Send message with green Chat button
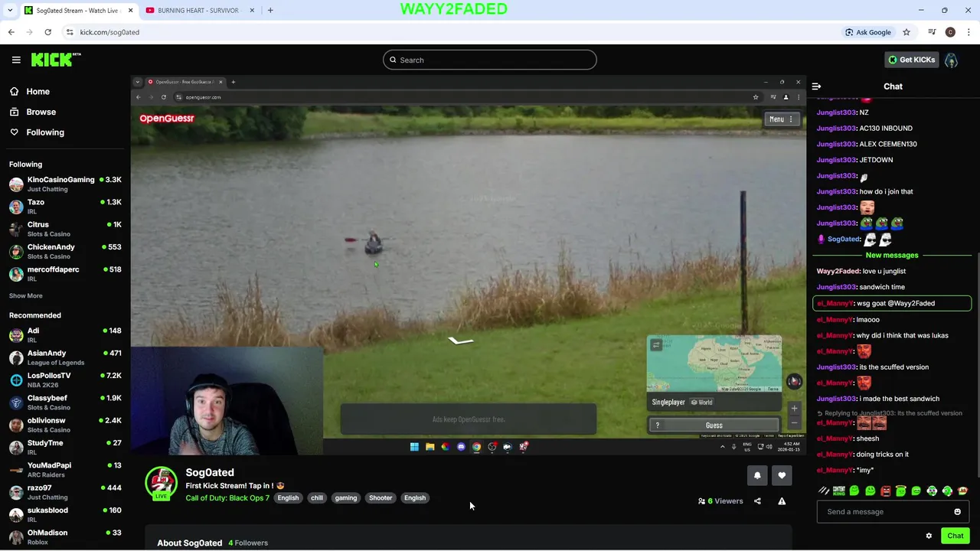Image resolution: width=980 pixels, height=551 pixels. tap(955, 536)
